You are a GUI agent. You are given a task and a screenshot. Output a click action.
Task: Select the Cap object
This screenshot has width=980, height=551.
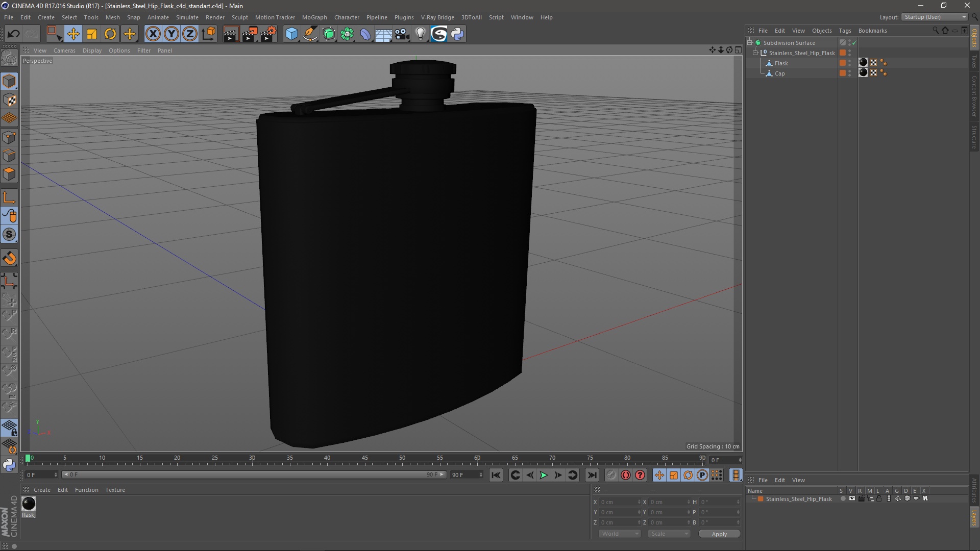point(779,73)
